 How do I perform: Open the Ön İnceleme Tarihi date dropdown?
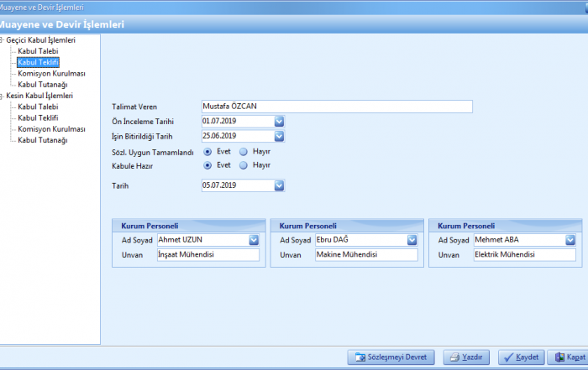click(x=280, y=122)
